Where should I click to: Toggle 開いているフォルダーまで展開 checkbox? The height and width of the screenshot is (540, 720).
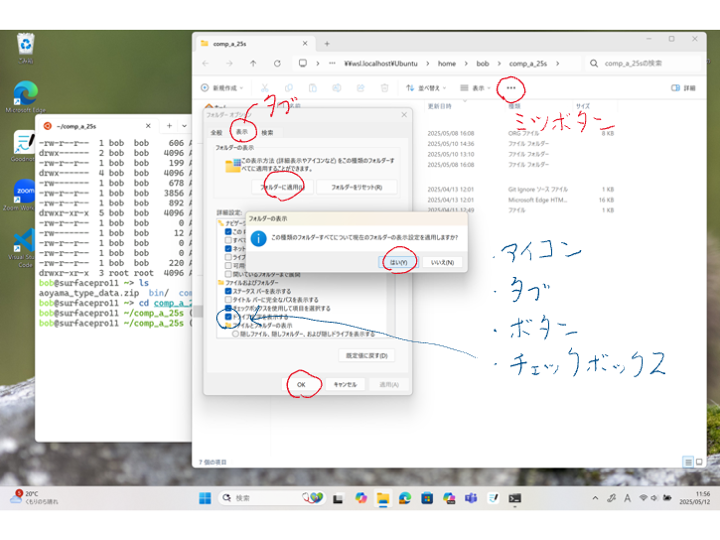tap(228, 274)
